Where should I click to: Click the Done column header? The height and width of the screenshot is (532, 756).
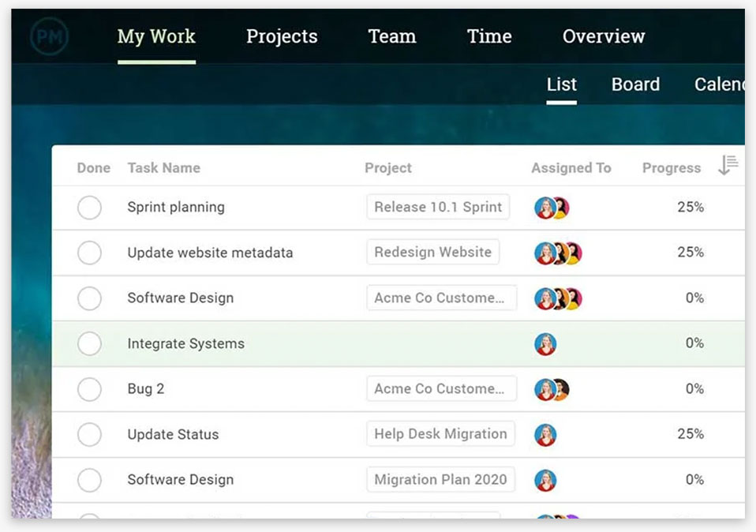(x=94, y=168)
